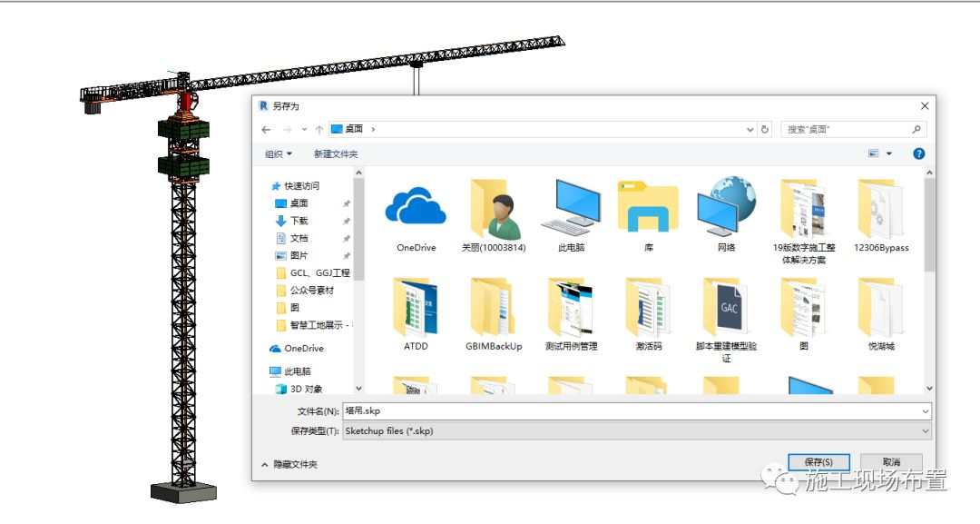
Task: Click the 桌面 breadcrumb in address bar
Action: [354, 129]
